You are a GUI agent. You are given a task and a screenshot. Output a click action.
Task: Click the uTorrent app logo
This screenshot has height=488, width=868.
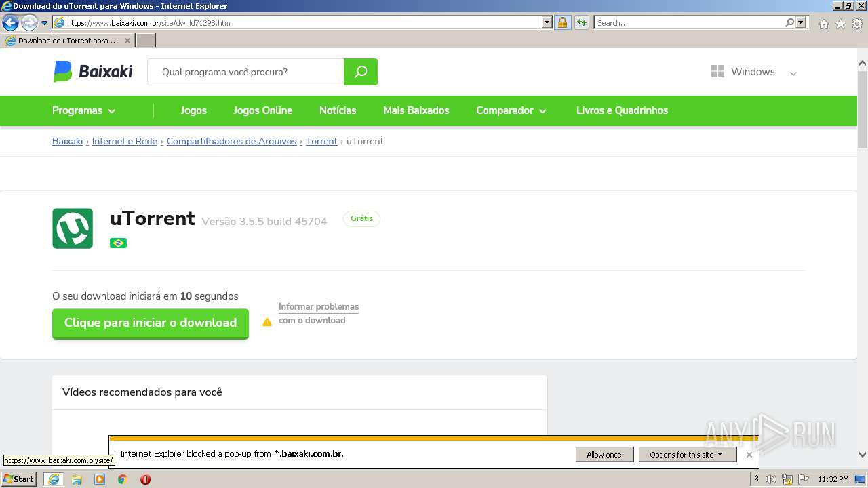click(x=73, y=228)
